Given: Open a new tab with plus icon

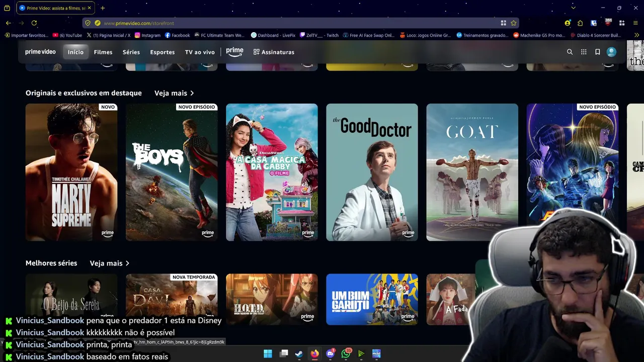Looking at the screenshot, I should coord(103,8).
